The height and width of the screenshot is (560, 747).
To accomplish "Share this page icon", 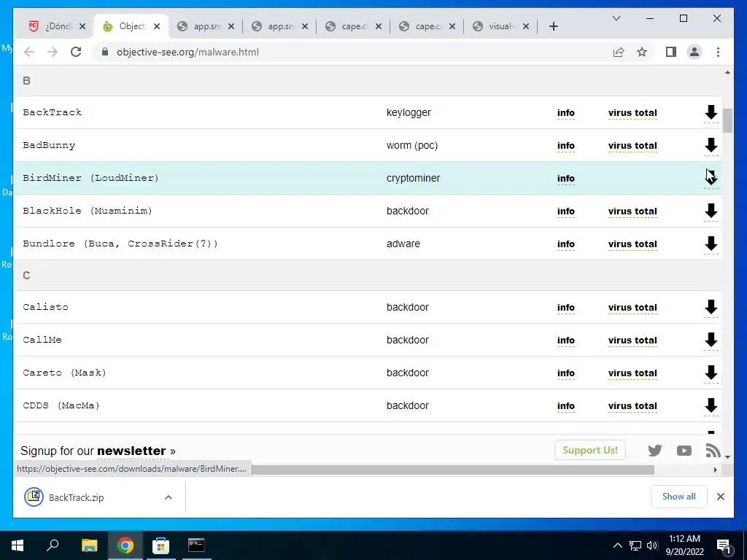I will click(619, 52).
